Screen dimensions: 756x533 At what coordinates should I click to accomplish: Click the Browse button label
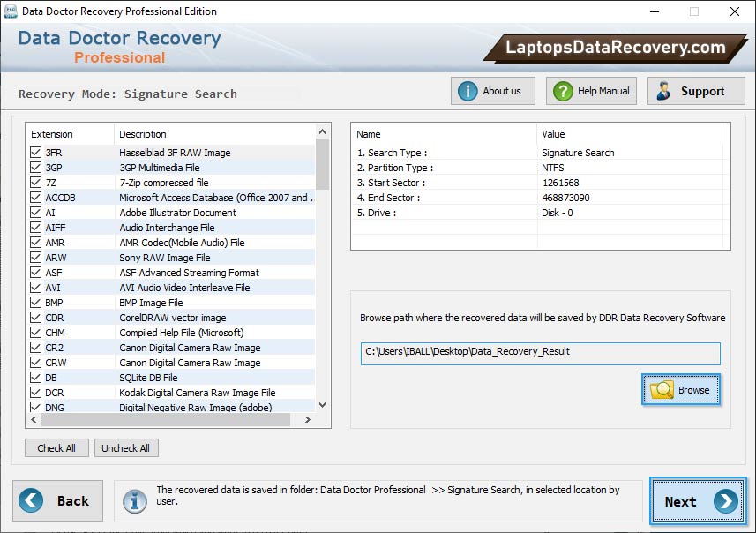point(693,390)
